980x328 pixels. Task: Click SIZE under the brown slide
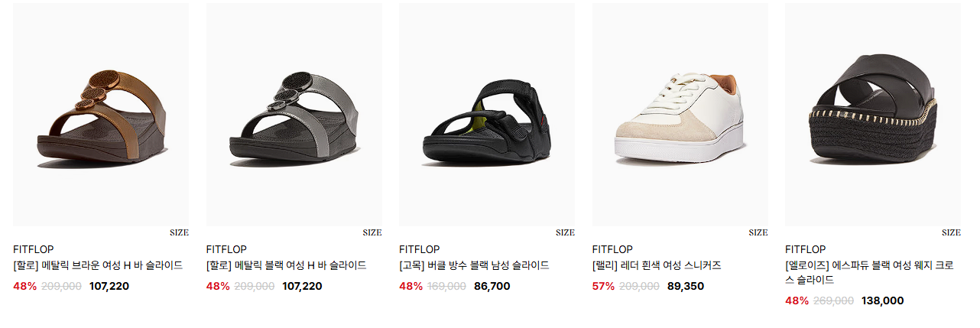[x=179, y=232]
